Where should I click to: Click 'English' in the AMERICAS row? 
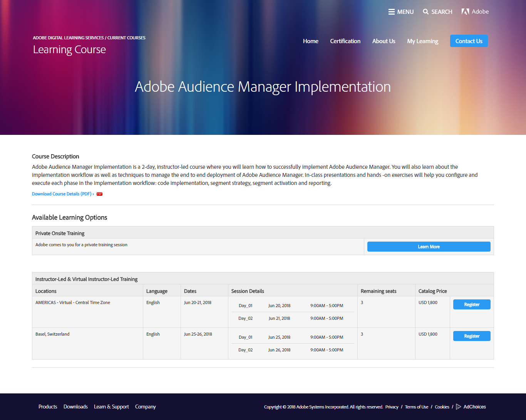click(x=153, y=302)
